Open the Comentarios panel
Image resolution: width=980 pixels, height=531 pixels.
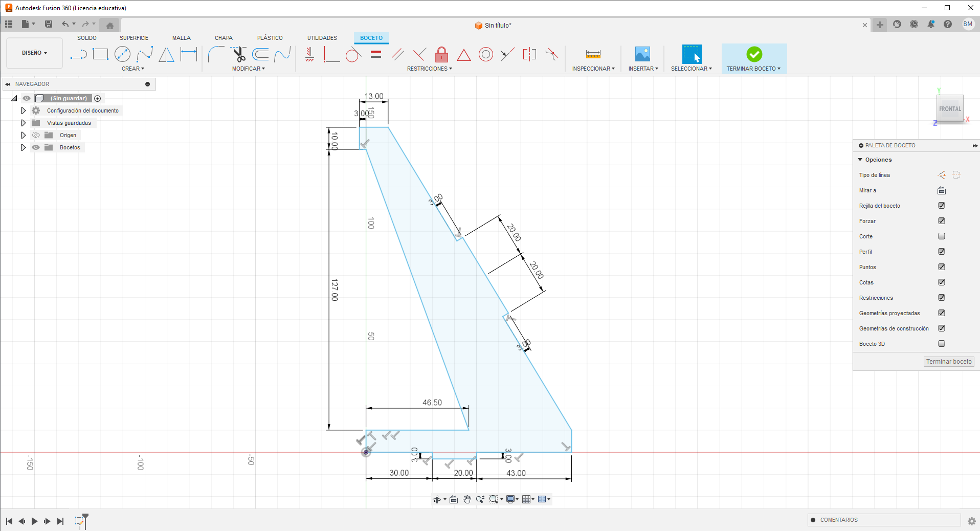[839, 520]
